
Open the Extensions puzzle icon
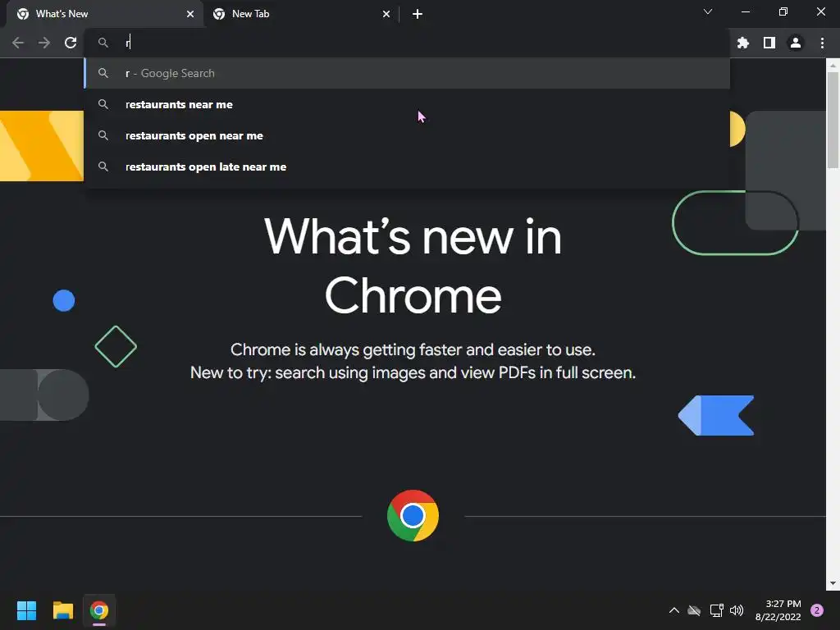[743, 43]
